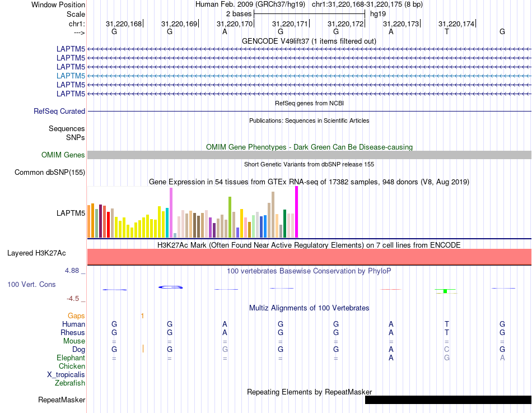Click the -4.5 lower scale value of PhyloP
Screen dimensions: 532x413
[x=73, y=299]
